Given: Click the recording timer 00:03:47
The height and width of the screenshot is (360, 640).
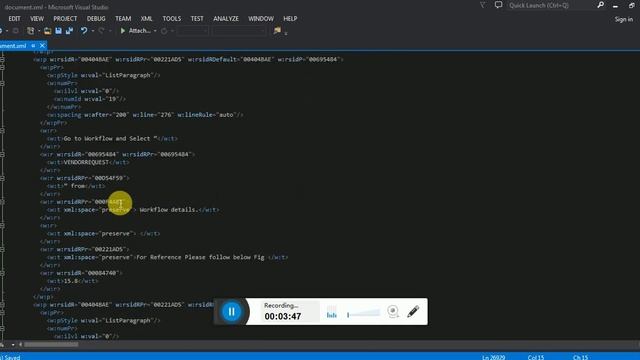Looking at the screenshot, I should click(x=283, y=316).
